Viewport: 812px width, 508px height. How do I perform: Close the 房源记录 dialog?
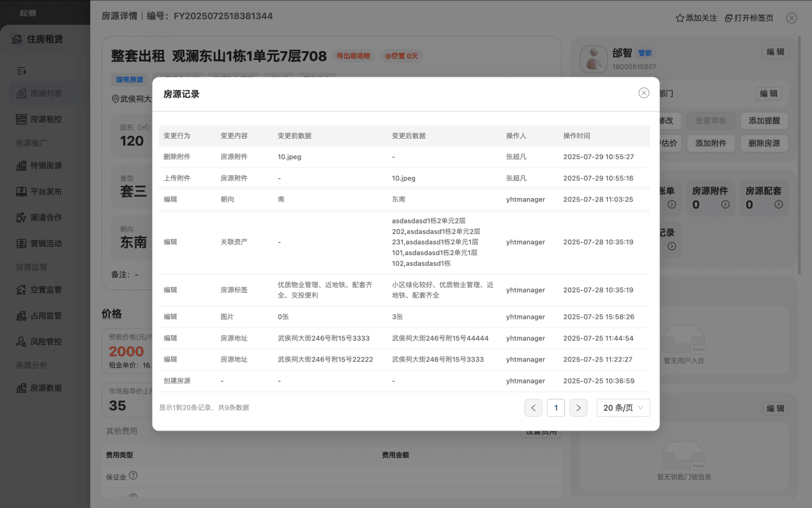click(x=643, y=93)
